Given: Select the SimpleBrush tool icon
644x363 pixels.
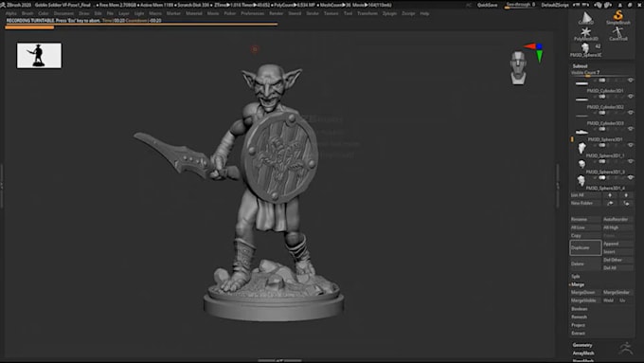Looking at the screenshot, I should point(618,17).
